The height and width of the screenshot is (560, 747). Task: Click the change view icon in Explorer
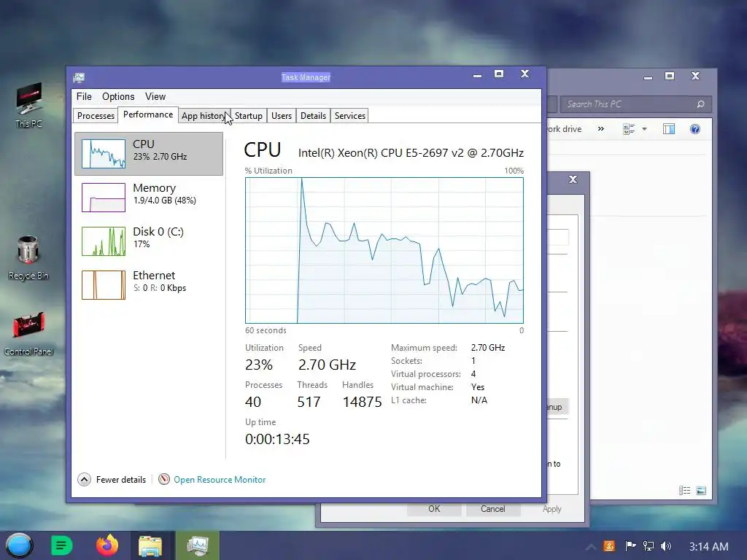coord(629,129)
